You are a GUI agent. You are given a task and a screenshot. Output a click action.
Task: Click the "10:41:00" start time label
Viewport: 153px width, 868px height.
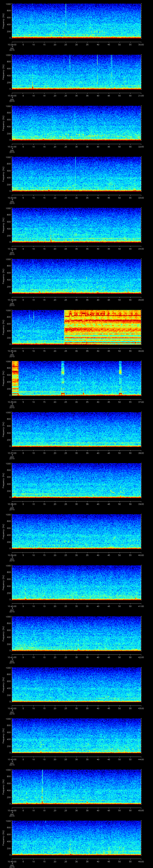tap(12, 657)
